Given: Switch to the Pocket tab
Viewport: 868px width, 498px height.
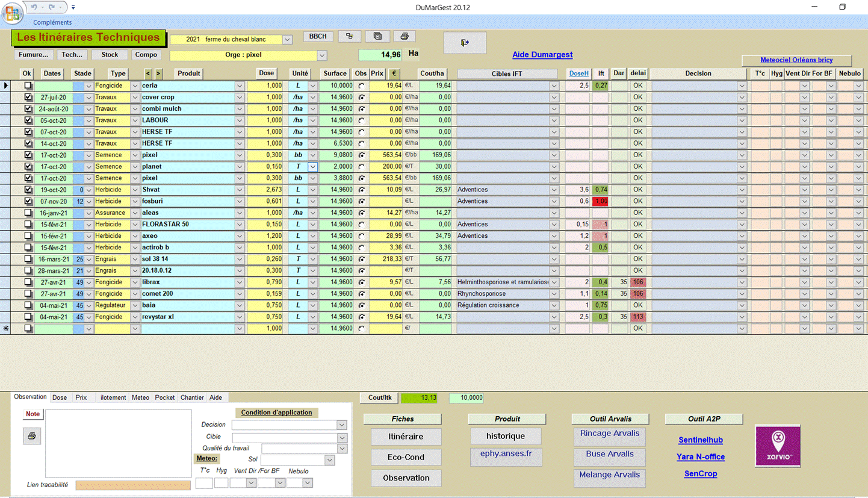Looking at the screenshot, I should pyautogui.click(x=165, y=397).
